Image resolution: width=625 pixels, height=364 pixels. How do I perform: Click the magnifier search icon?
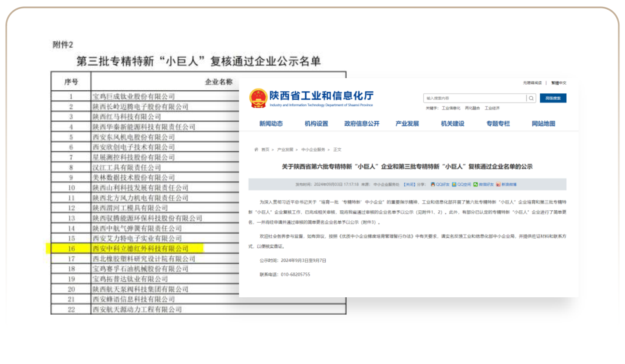[531, 98]
